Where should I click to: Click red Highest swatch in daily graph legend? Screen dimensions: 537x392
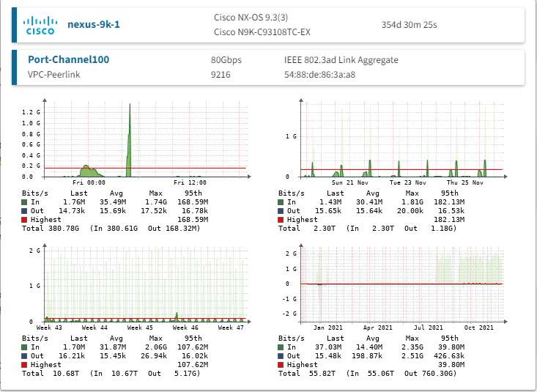coord(24,220)
